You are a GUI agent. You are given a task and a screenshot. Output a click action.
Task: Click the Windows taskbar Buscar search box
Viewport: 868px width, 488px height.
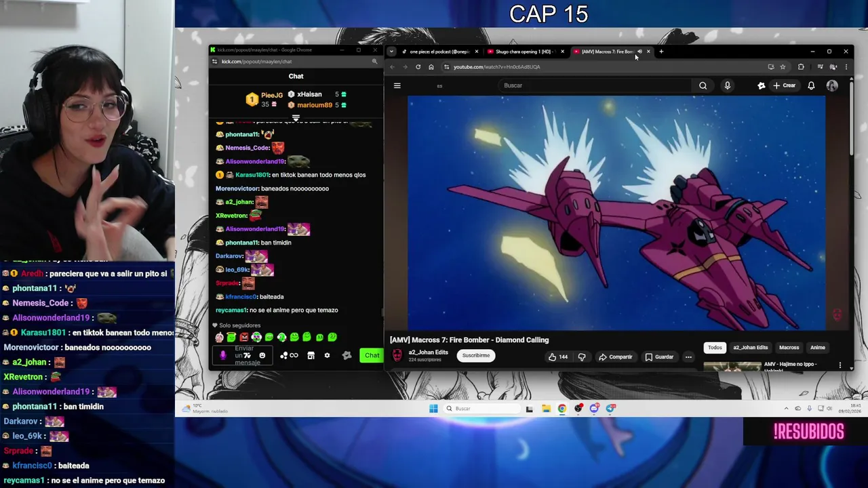482,408
